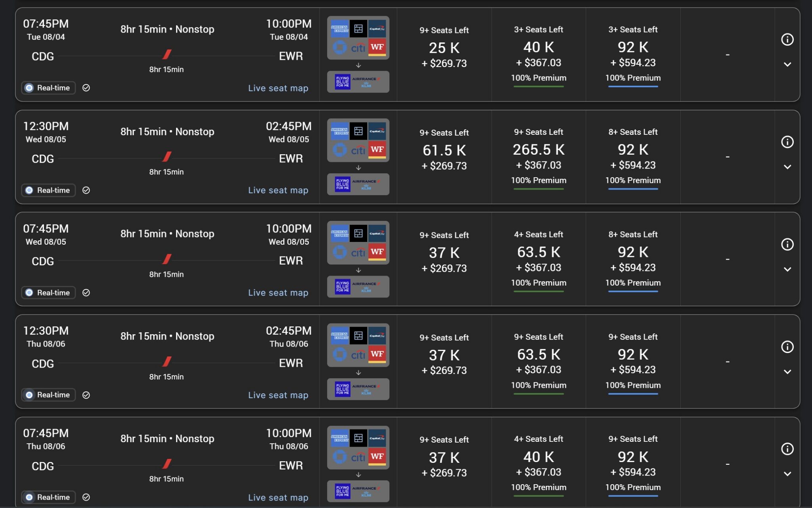Screen dimensions: 812x508
Task: Click verified checkmark icon on Wed 12:30PM flight
Action: coord(86,190)
